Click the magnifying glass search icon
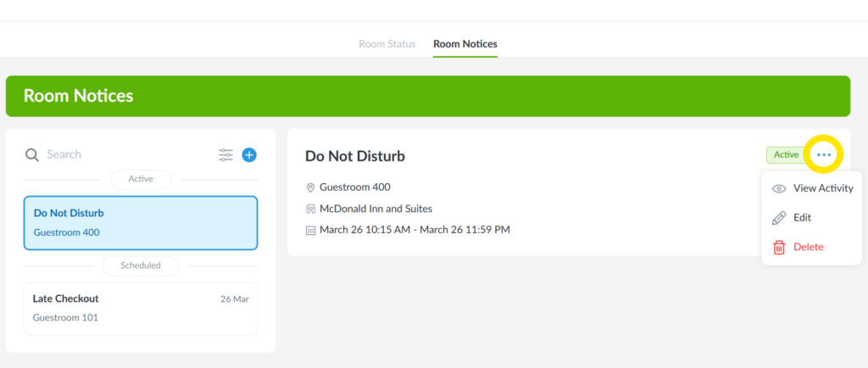 pyautogui.click(x=32, y=154)
